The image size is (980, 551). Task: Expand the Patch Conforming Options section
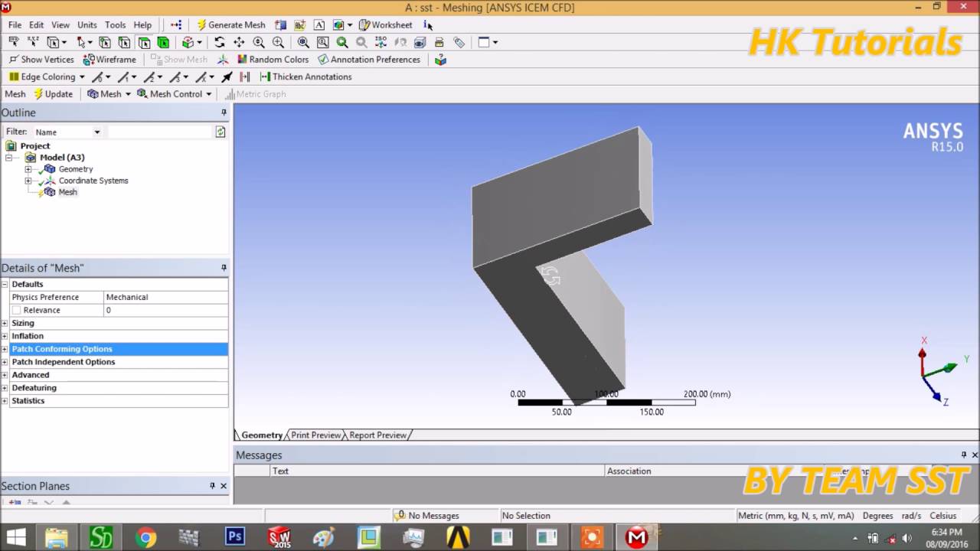(5, 349)
